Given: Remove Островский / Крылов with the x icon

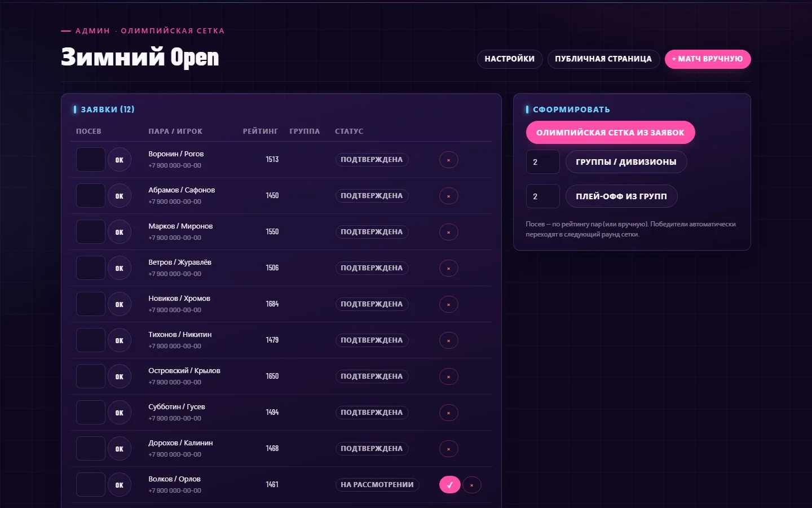Looking at the screenshot, I should [449, 376].
